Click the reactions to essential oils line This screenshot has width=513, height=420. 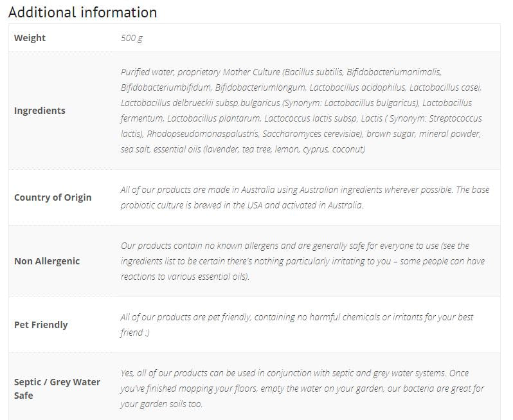(x=185, y=277)
